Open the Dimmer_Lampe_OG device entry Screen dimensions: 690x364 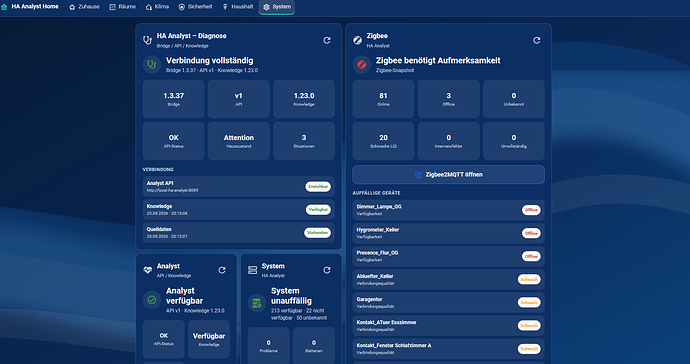coord(448,210)
